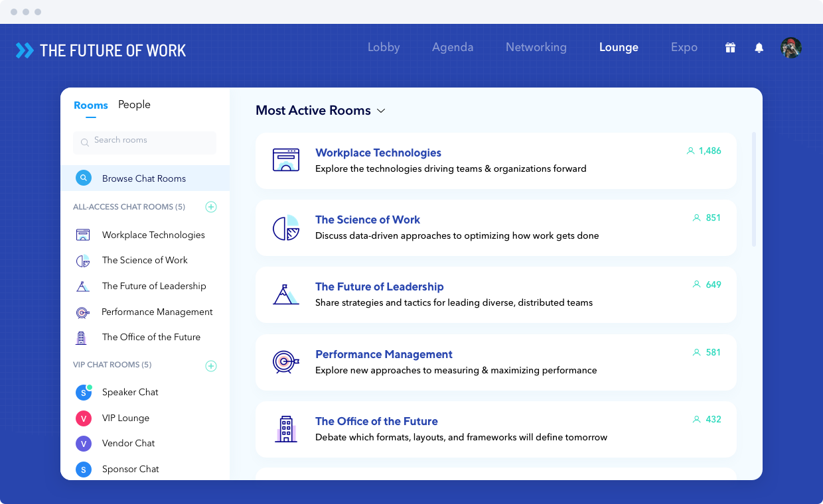Open the user profile avatar
The height and width of the screenshot is (504, 823).
click(791, 48)
